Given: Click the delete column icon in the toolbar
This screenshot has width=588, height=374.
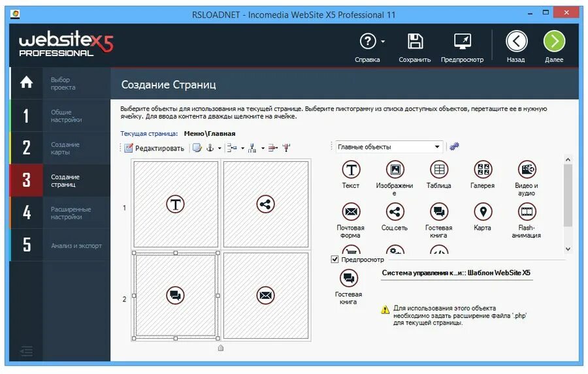Looking at the screenshot, I should (287, 148).
